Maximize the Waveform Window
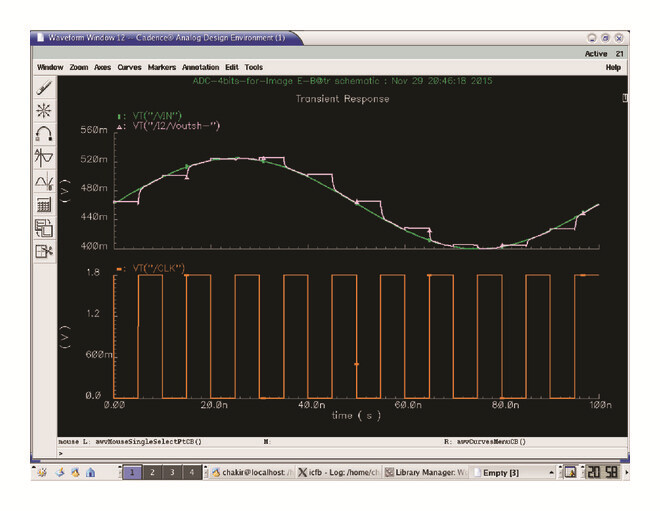660x511 pixels. pos(605,38)
